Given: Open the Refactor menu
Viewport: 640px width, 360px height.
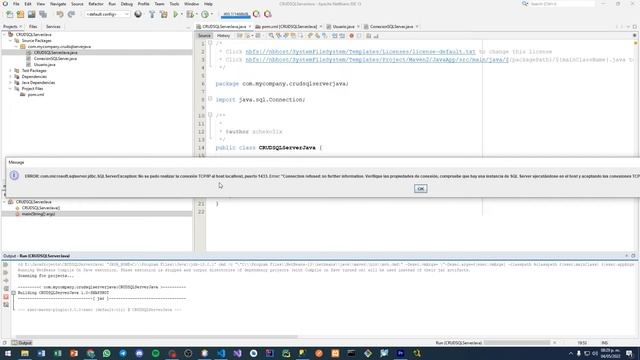Looking at the screenshot, I should coord(96,4).
